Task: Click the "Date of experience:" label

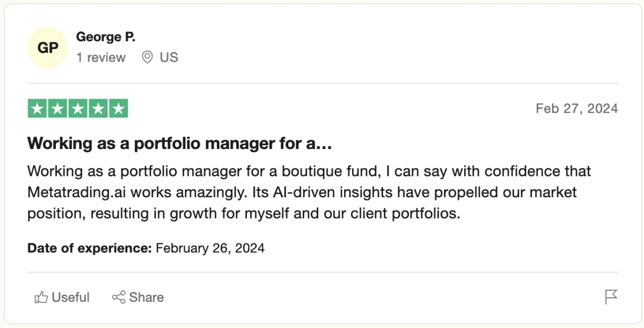Action: [90, 248]
